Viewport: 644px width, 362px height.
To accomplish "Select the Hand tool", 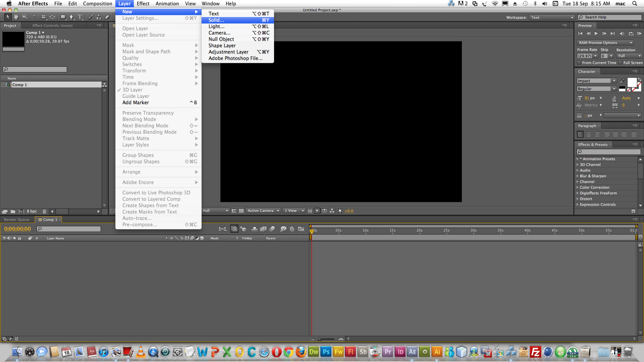I will pyautogui.click(x=16, y=17).
